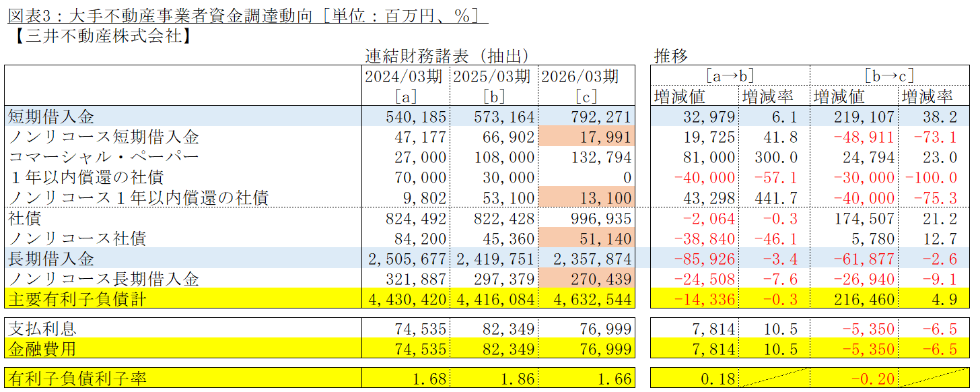This screenshot has width=980, height=392.
Task: Select the 支払利息 row label
Action: 42,329
